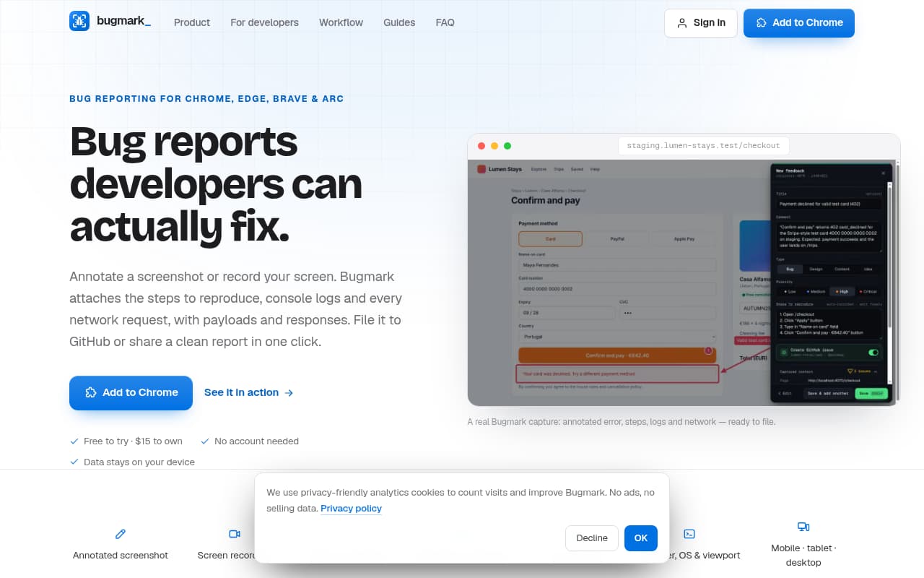Click the staging.lumen-stays.test/checkout address bar
Image resolution: width=924 pixels, height=578 pixels.
tap(704, 146)
